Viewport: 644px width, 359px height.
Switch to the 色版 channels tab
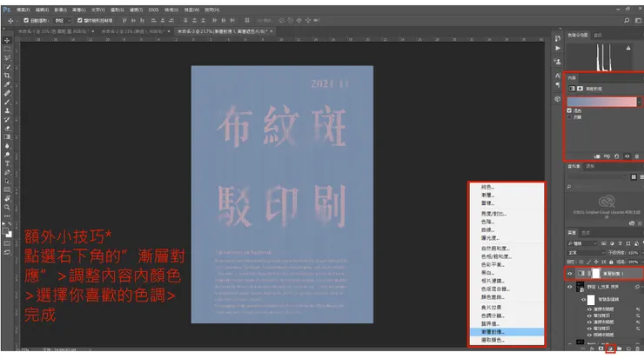pyautogui.click(x=586, y=233)
